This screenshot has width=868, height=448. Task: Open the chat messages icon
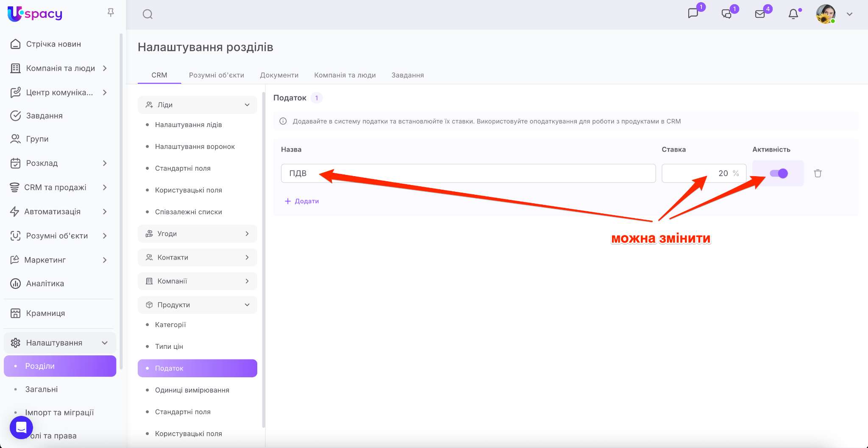(693, 14)
